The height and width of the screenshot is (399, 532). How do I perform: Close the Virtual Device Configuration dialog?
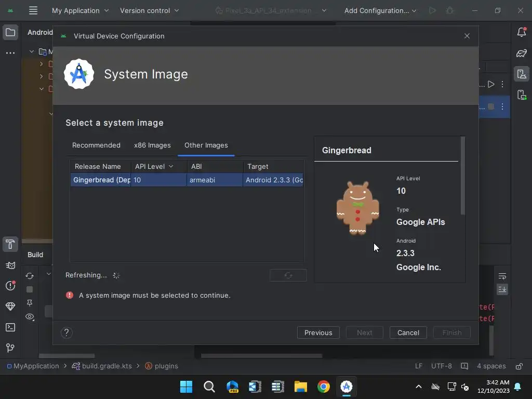(x=467, y=36)
